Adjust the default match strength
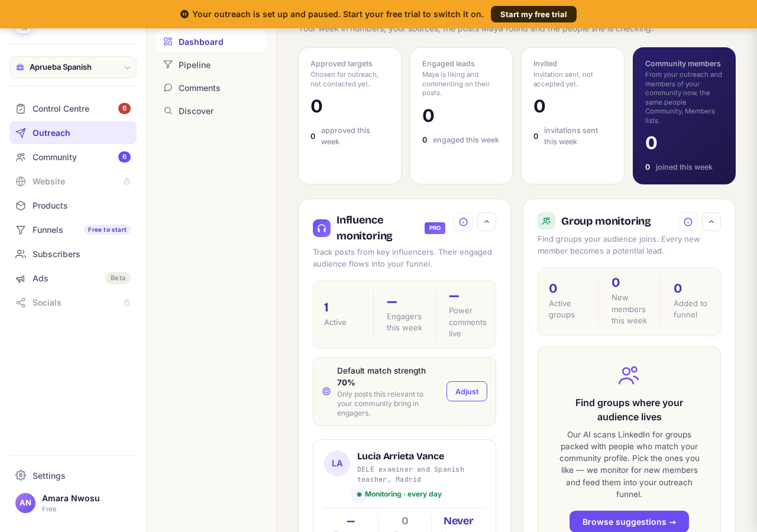 coord(467,391)
